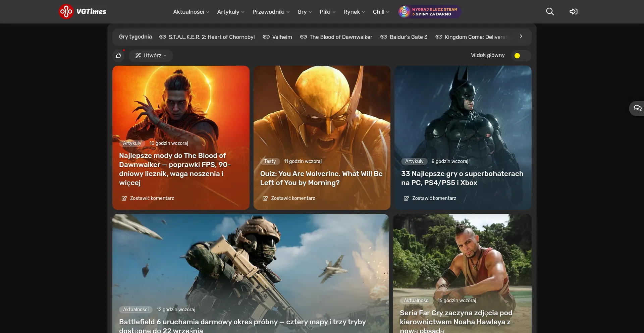Click Aktualności tag on Far Cry card
Screen dimensions: 644x333
click(x=417, y=300)
